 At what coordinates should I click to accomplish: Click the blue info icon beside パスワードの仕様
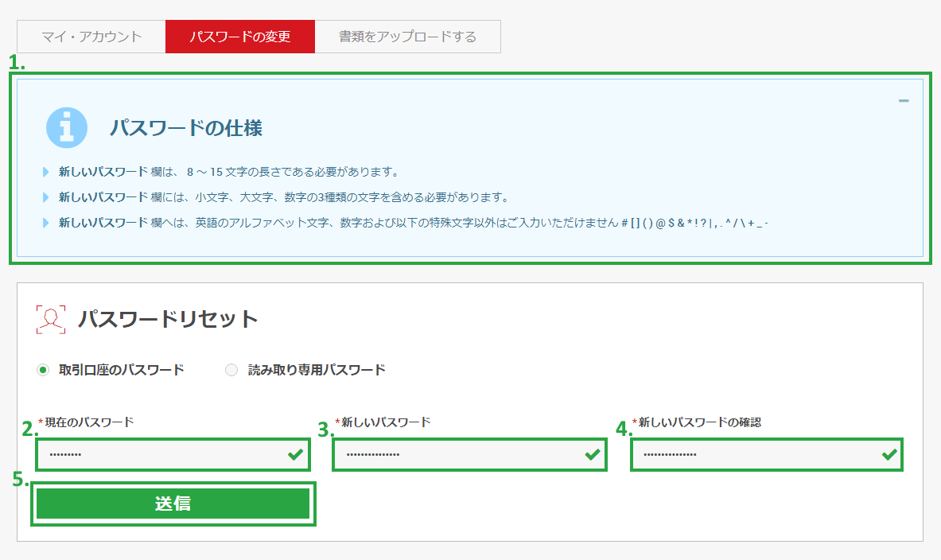67,127
